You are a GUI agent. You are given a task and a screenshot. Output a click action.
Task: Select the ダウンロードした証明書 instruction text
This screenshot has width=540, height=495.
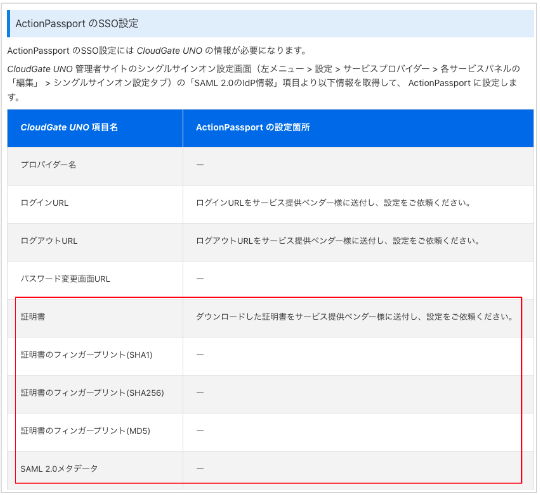click(355, 317)
